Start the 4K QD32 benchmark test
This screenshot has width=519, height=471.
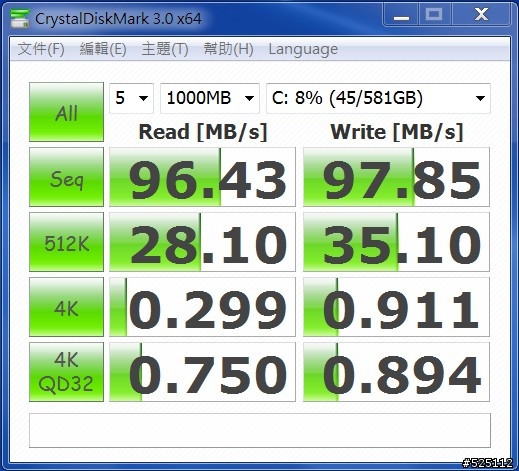(x=66, y=372)
